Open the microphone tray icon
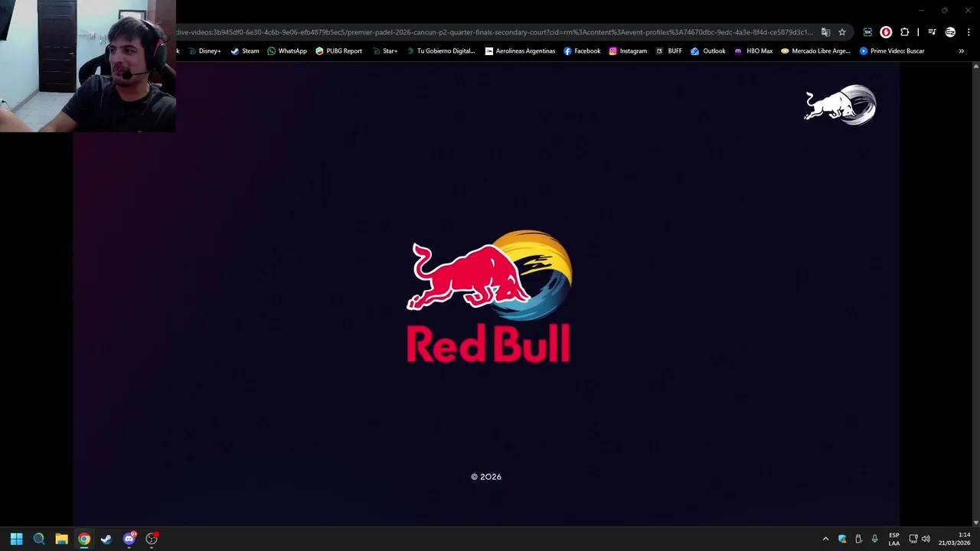 click(x=874, y=539)
